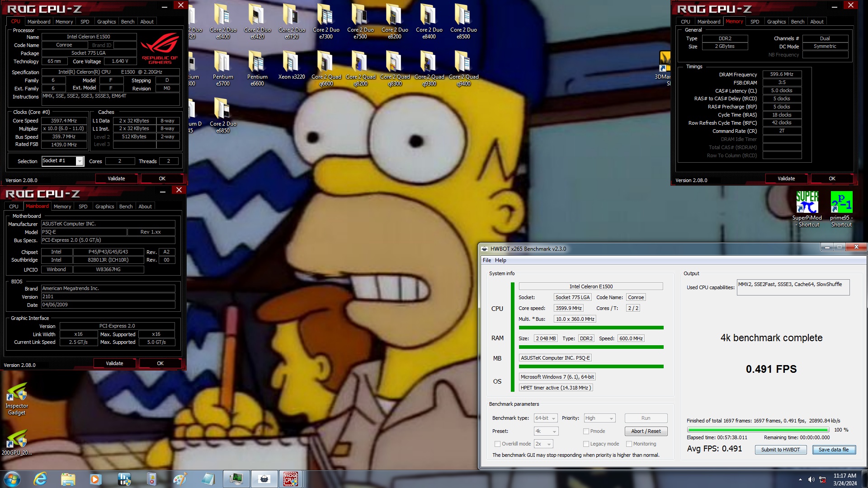Click the "4k benchmark complete" status text
The image size is (868, 488).
click(771, 338)
